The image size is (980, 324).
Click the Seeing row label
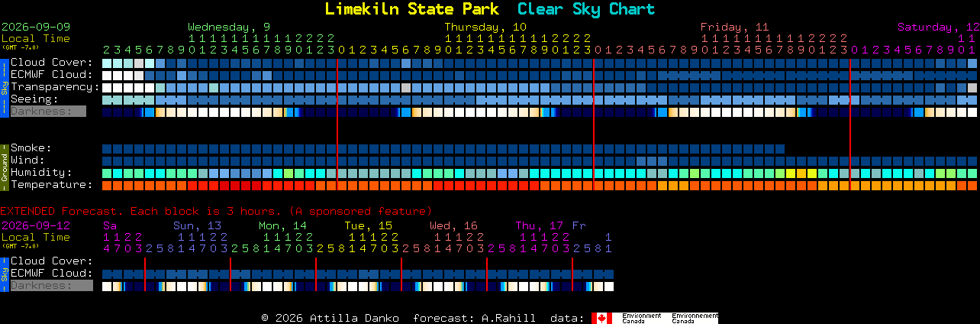tap(34, 99)
